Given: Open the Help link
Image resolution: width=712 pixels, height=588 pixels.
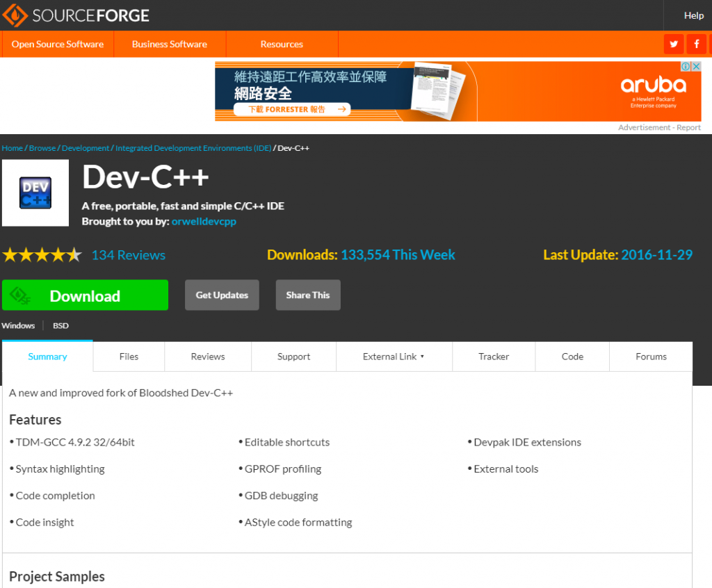Looking at the screenshot, I should coord(694,15).
